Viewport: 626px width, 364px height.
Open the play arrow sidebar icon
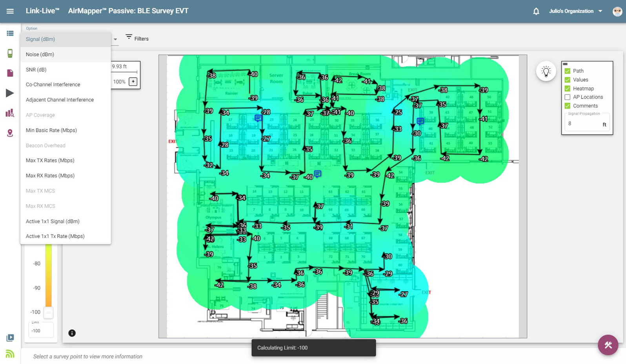pos(10,93)
